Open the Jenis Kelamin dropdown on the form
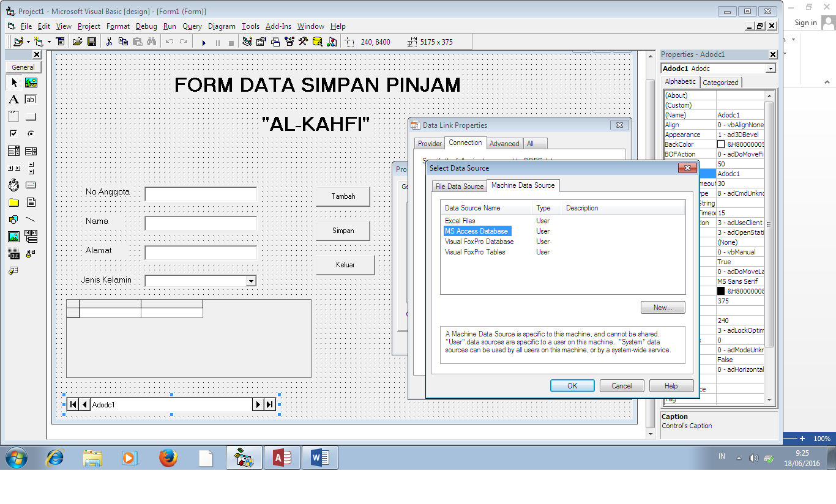Viewport: 836px width, 504px height. point(251,281)
